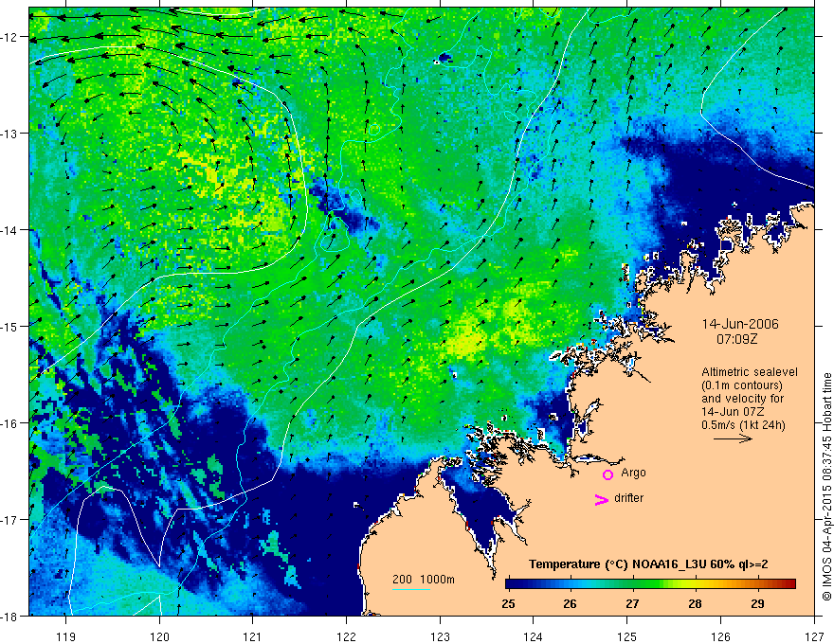Image resolution: width=834 pixels, height=644 pixels.
Task: Click the colorbar tick label 28
Action: coord(695,603)
